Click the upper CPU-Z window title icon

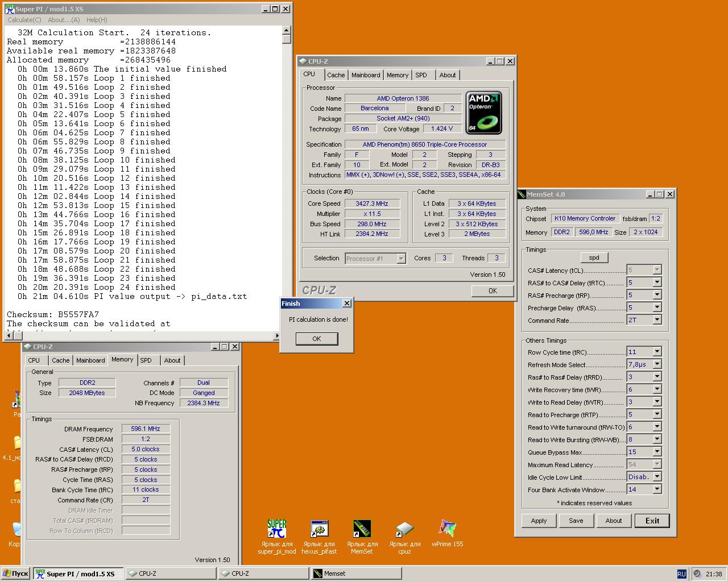(x=303, y=61)
